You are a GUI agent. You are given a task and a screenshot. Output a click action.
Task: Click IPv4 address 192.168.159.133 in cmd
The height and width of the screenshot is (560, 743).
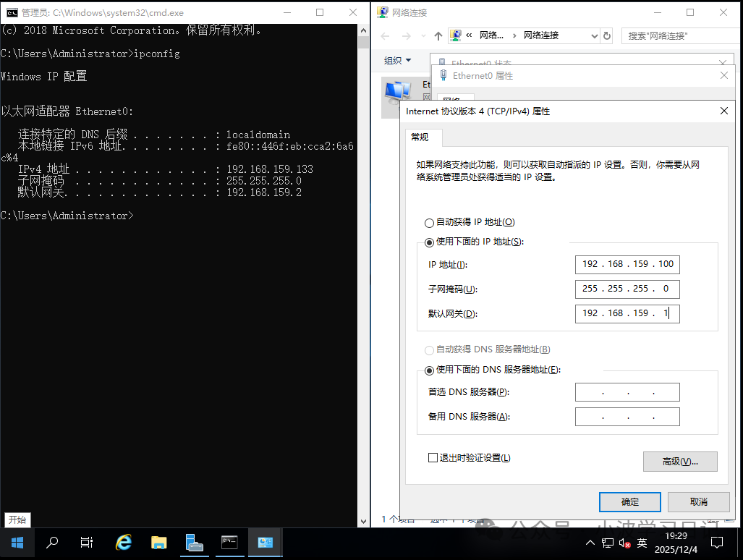pyautogui.click(x=270, y=169)
